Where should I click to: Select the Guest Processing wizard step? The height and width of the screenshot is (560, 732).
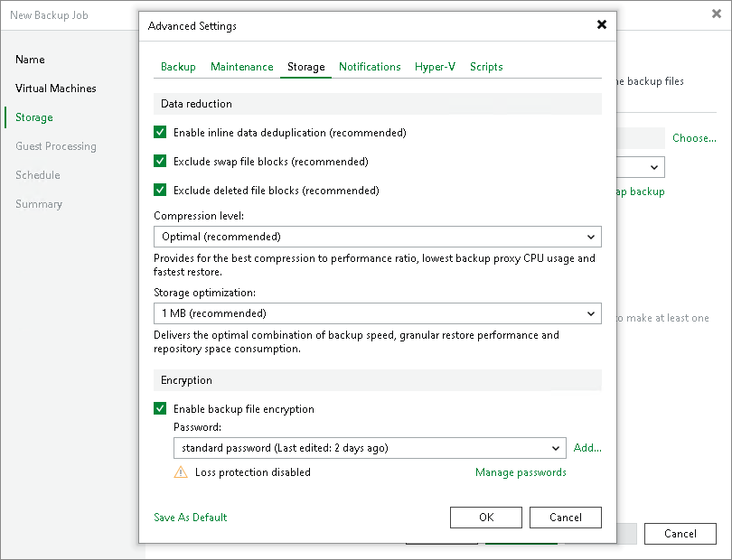pyautogui.click(x=56, y=146)
